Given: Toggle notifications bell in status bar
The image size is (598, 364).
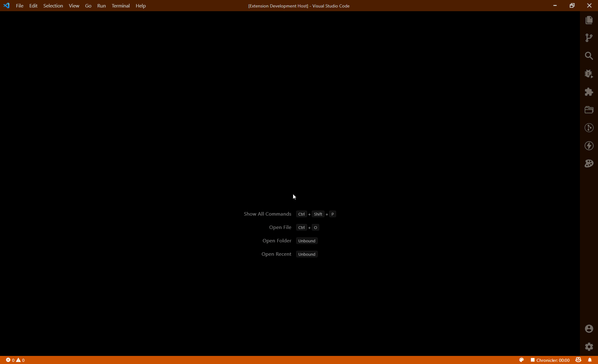Looking at the screenshot, I should 590,360.
